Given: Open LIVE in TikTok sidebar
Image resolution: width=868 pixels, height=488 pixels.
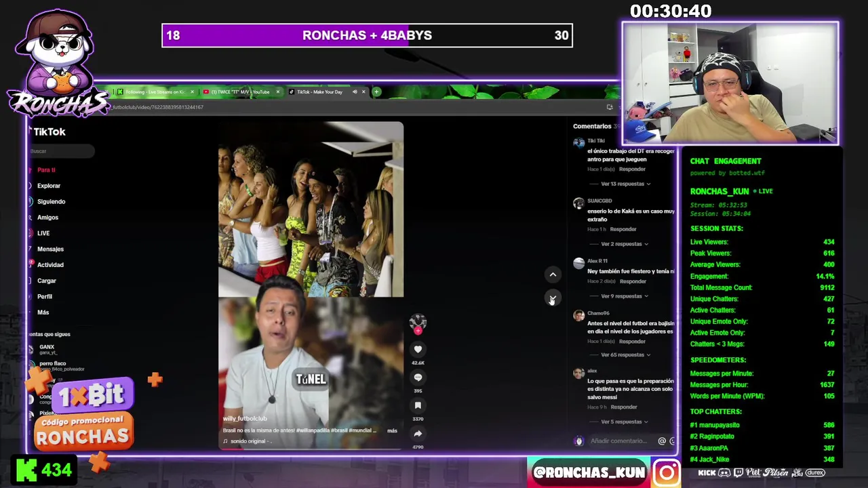Looking at the screenshot, I should [x=43, y=233].
